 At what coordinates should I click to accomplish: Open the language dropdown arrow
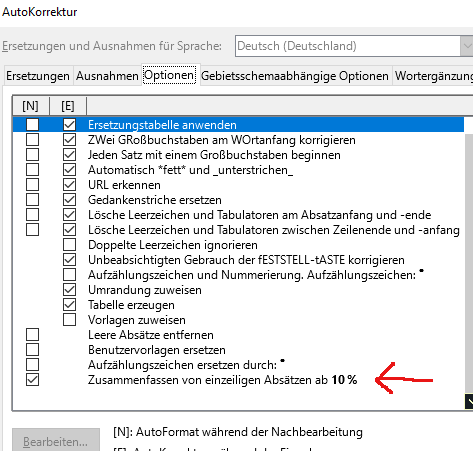point(467,46)
